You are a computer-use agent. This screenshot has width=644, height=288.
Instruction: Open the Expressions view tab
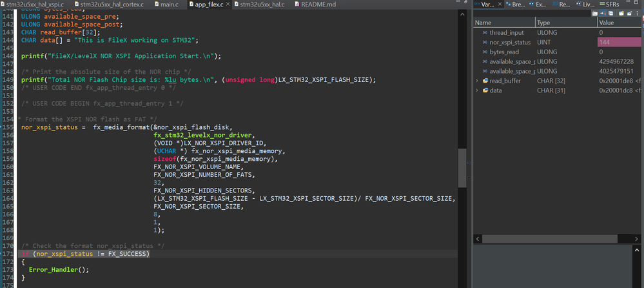point(538,5)
